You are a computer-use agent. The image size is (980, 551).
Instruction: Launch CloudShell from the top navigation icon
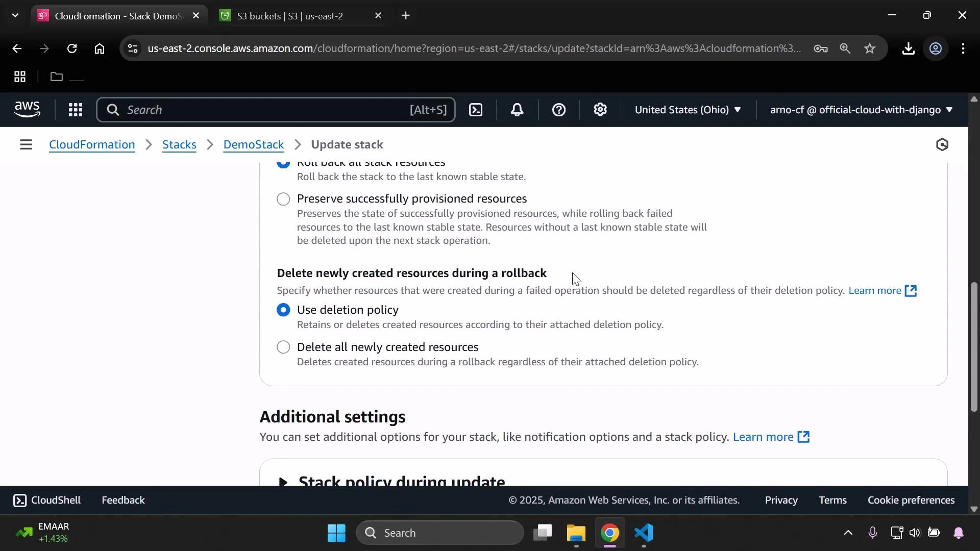[x=475, y=109]
